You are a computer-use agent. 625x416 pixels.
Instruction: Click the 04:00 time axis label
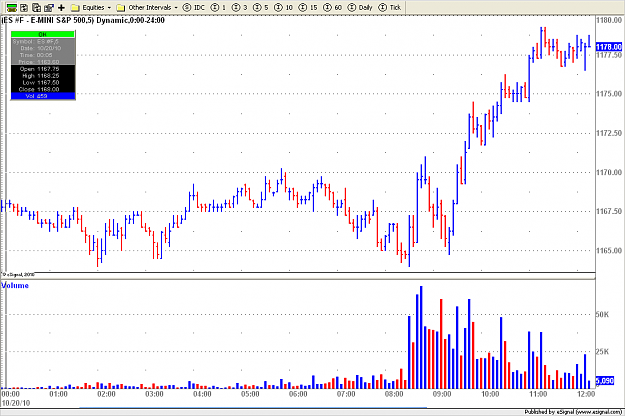[x=202, y=394]
